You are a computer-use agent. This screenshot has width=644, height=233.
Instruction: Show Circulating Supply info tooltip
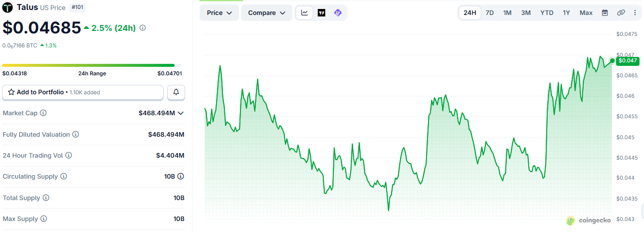pos(63,177)
